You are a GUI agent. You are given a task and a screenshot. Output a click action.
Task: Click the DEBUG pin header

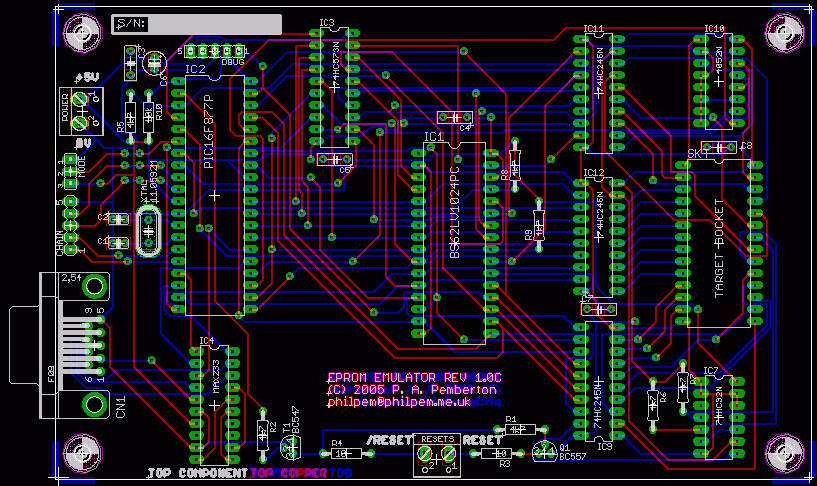tap(214, 50)
